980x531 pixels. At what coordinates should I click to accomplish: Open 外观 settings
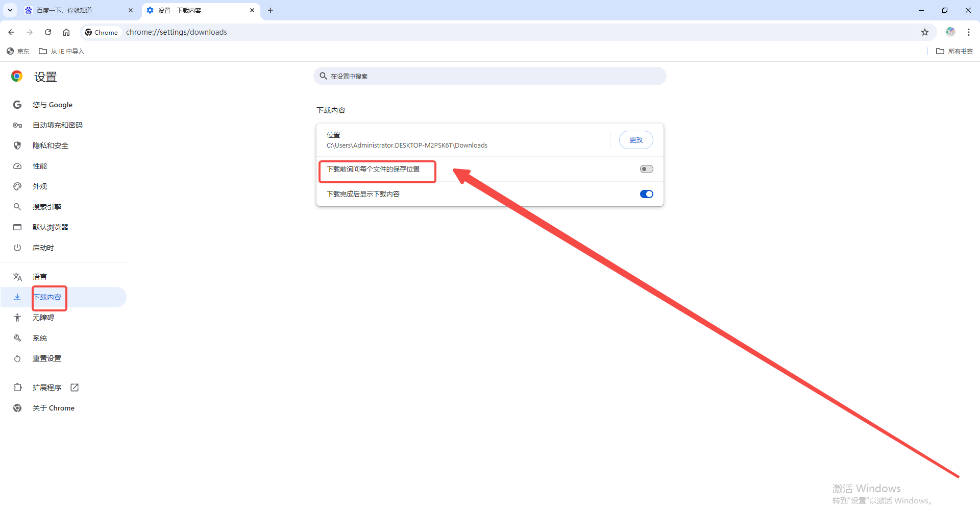pos(40,186)
